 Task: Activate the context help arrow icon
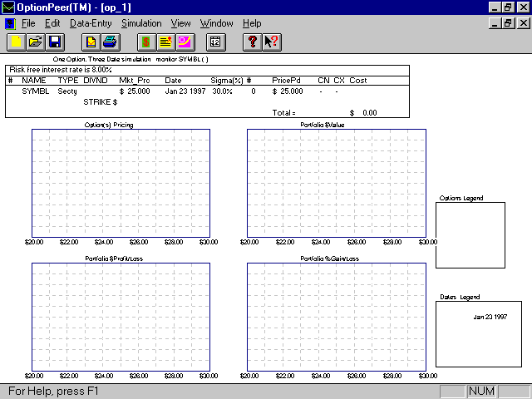pos(270,41)
